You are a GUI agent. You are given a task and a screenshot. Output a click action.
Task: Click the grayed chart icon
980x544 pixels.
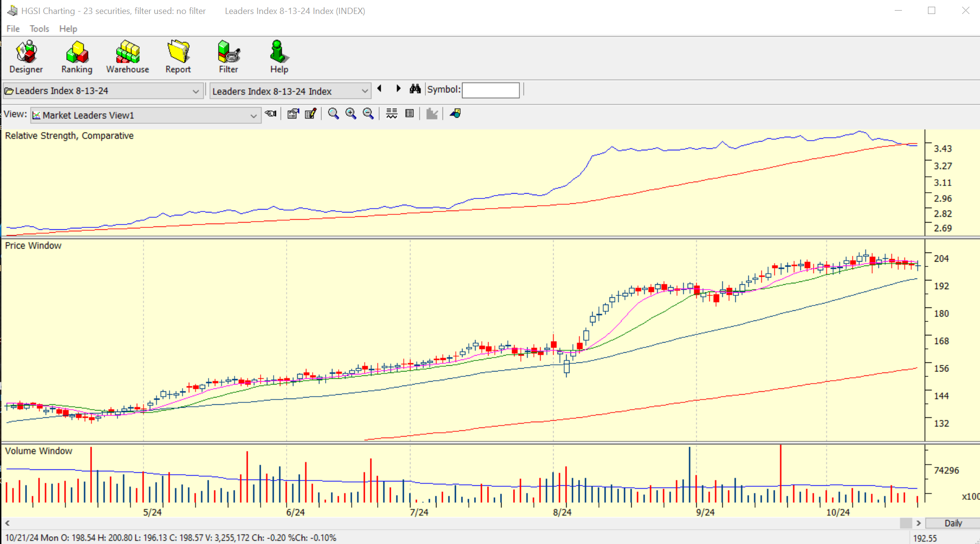(x=432, y=114)
